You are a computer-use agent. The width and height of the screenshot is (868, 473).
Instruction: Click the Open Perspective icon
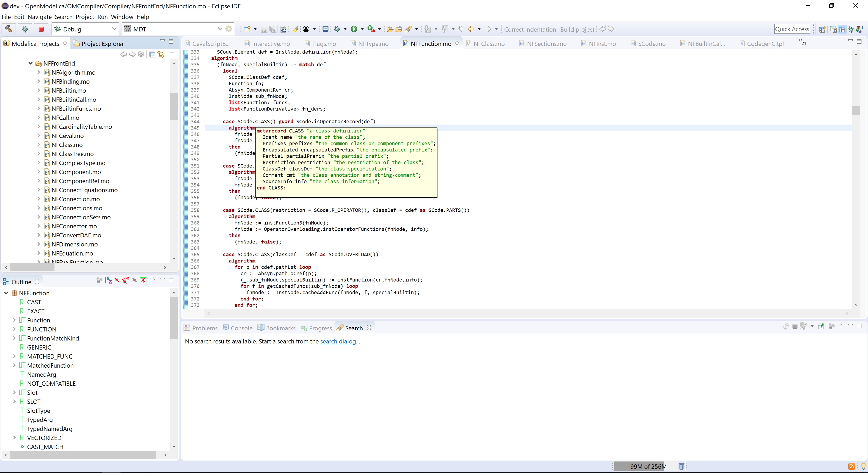(822, 29)
